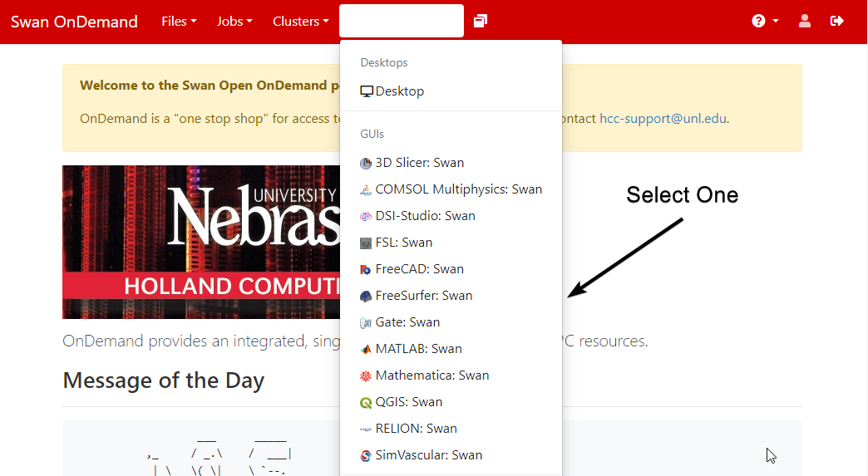The image size is (868, 476).
Task: Click the FSL app icon
Action: tap(366, 243)
